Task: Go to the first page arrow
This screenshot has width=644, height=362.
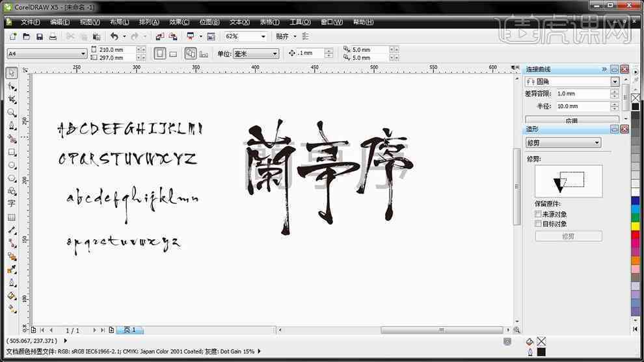Action: pos(42,330)
